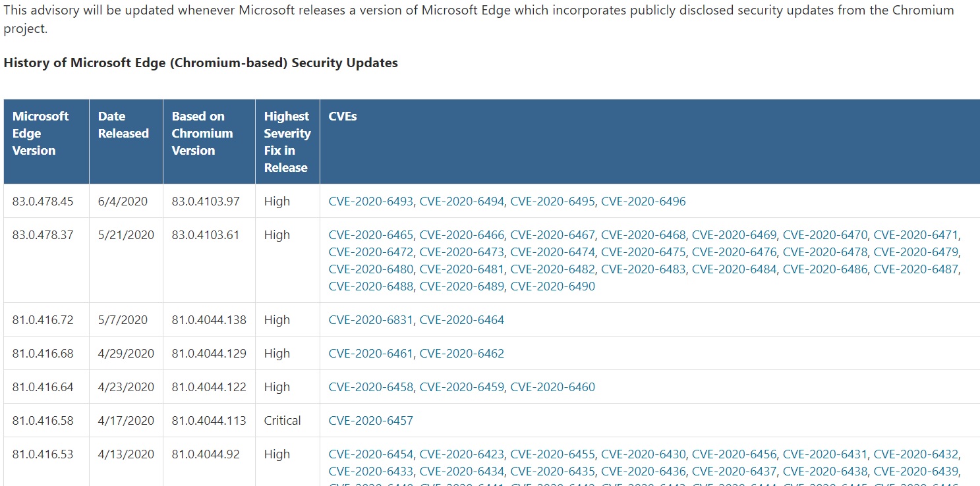Open the CVE-2020-6496 link
This screenshot has height=486, width=980.
pos(643,202)
